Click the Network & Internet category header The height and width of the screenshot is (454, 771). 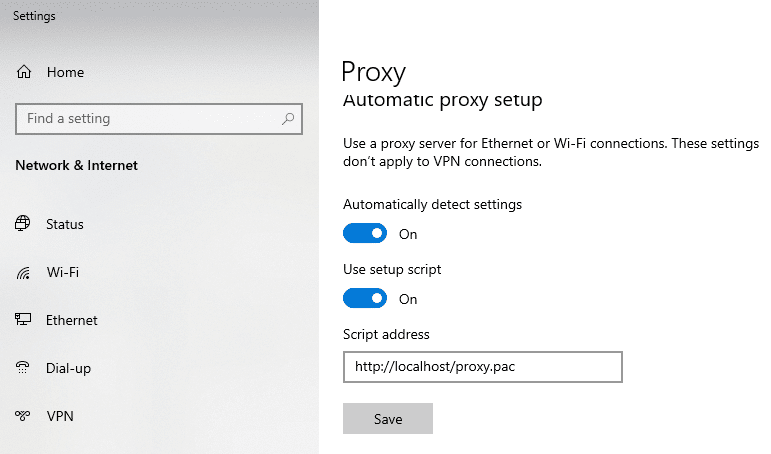click(76, 165)
